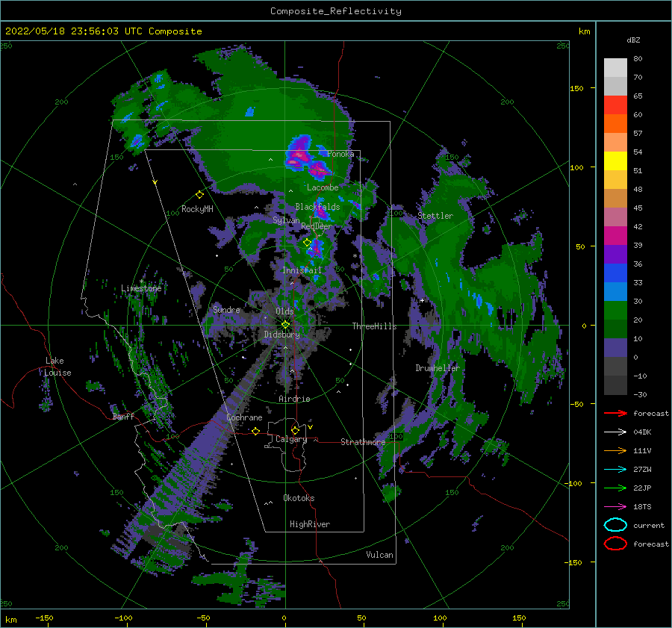The height and width of the screenshot is (628, 672).
Task: Click the RockyMH label
Action: [197, 209]
